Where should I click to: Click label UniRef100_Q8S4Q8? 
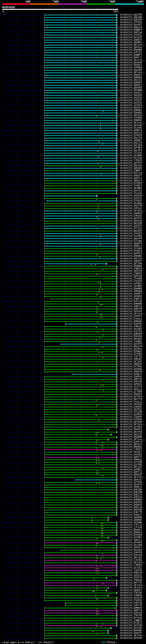(131, 638)
